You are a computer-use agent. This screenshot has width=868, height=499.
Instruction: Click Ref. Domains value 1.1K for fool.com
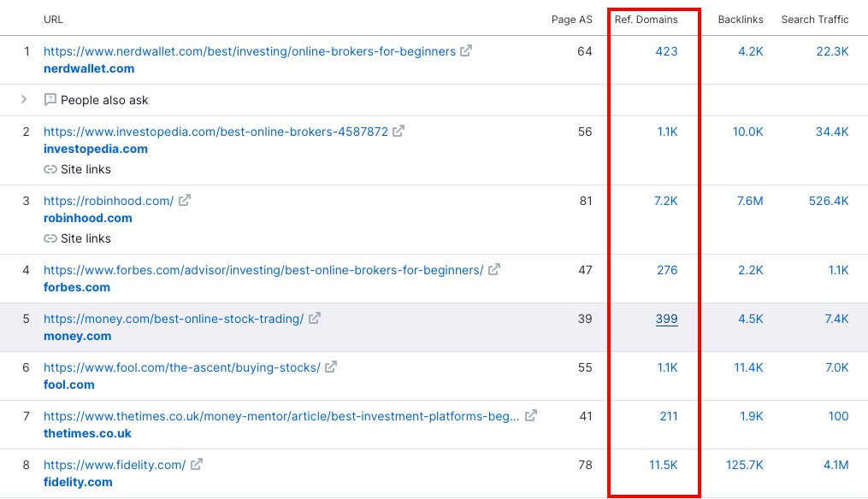(x=668, y=367)
